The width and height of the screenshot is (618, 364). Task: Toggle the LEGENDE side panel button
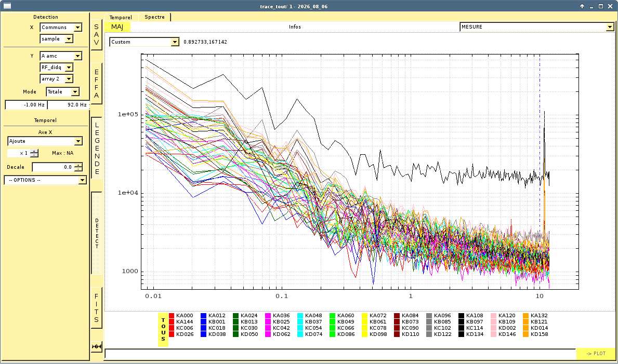click(97, 147)
